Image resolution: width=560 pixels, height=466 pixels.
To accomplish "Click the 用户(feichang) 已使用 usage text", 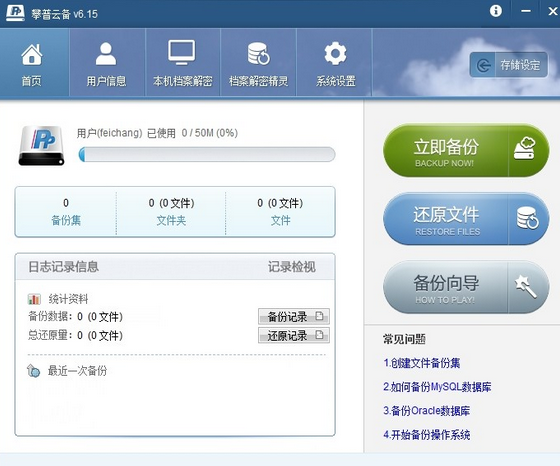I will (x=157, y=133).
